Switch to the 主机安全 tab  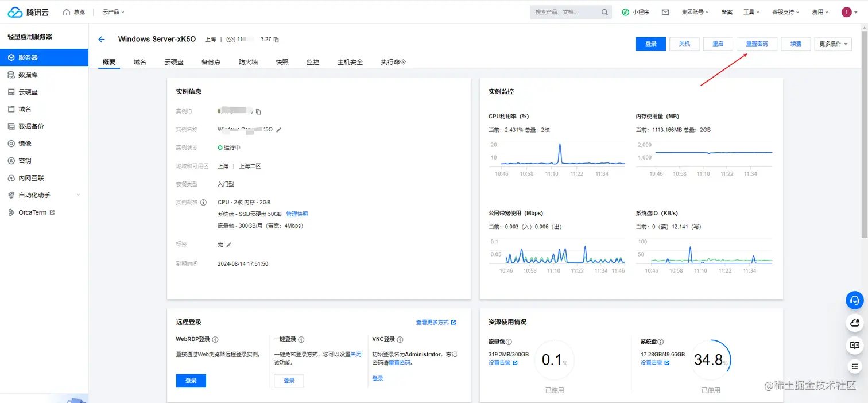350,62
